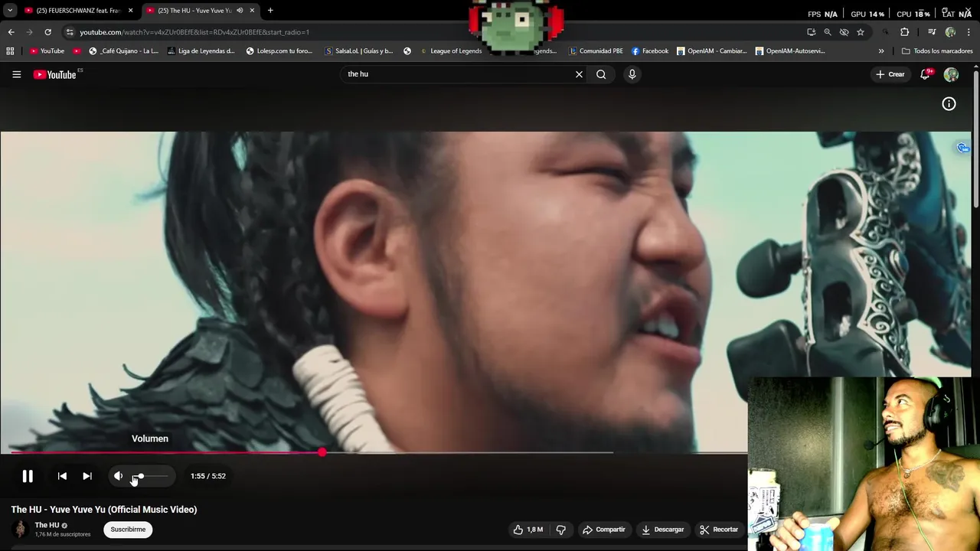Open the zoom magnifier icon in address bar
Viewport: 980px width, 551px height.
[x=828, y=32]
